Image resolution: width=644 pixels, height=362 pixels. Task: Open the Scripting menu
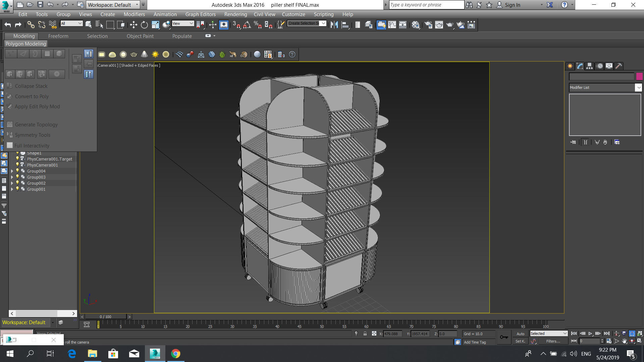pyautogui.click(x=323, y=14)
